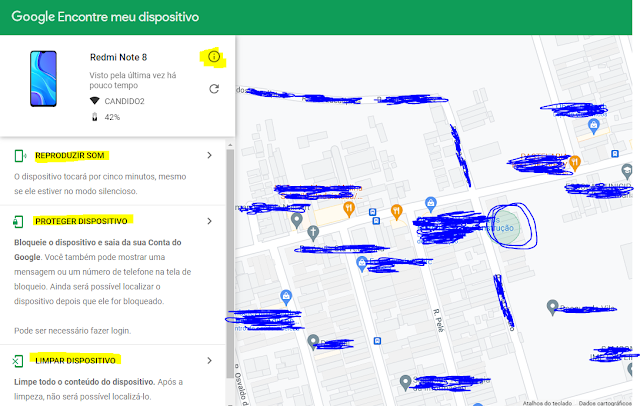Choose the LIMPAR DISPOSITIVO option
640x406 pixels.
pyautogui.click(x=76, y=361)
